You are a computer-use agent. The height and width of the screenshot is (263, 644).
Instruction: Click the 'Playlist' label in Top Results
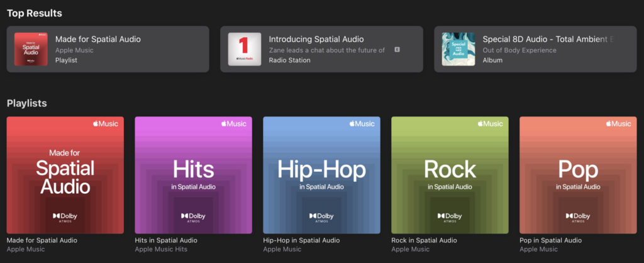[66, 60]
